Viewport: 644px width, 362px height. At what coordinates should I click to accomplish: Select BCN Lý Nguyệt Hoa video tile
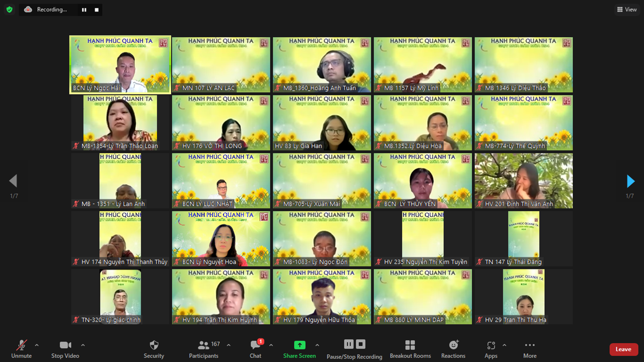tap(221, 239)
